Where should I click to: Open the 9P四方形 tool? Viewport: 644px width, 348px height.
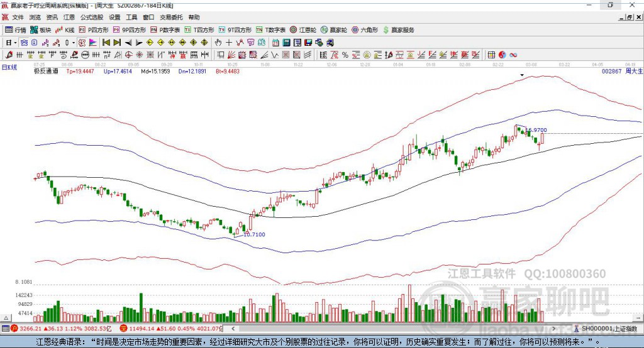[130, 30]
